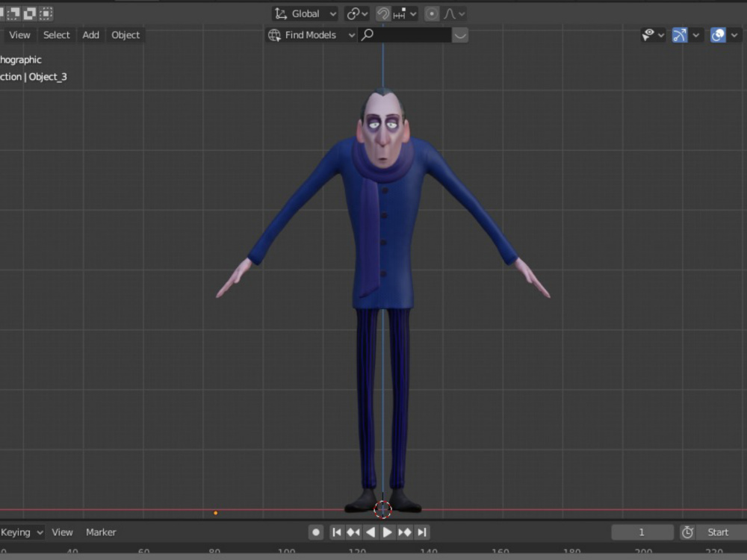Open the Select menu
Viewport: 747px width, 560px height.
pos(56,35)
